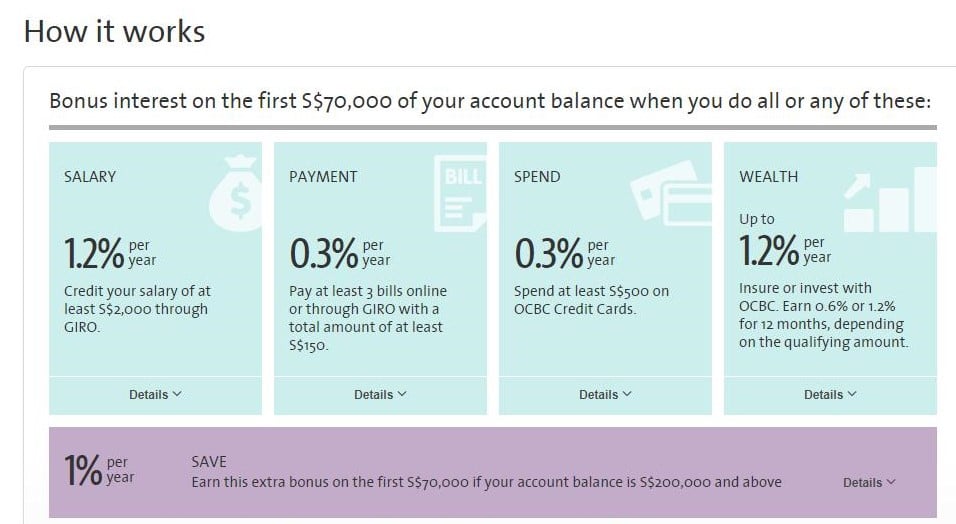This screenshot has height=524, width=956.
Task: Click the chevron next to Payment Details
Action: click(x=402, y=394)
